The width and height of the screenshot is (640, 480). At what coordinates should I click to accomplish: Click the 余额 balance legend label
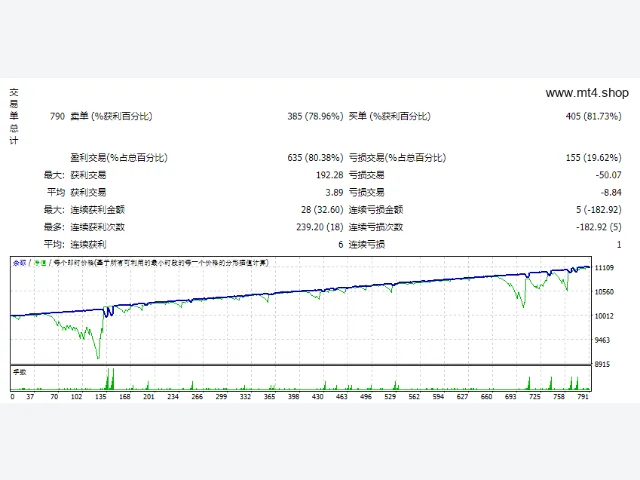point(19,263)
